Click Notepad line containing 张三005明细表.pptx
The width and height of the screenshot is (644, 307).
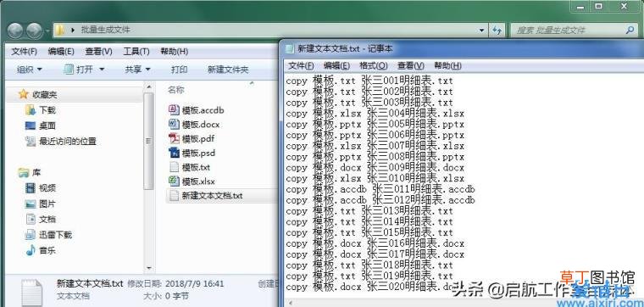point(375,124)
